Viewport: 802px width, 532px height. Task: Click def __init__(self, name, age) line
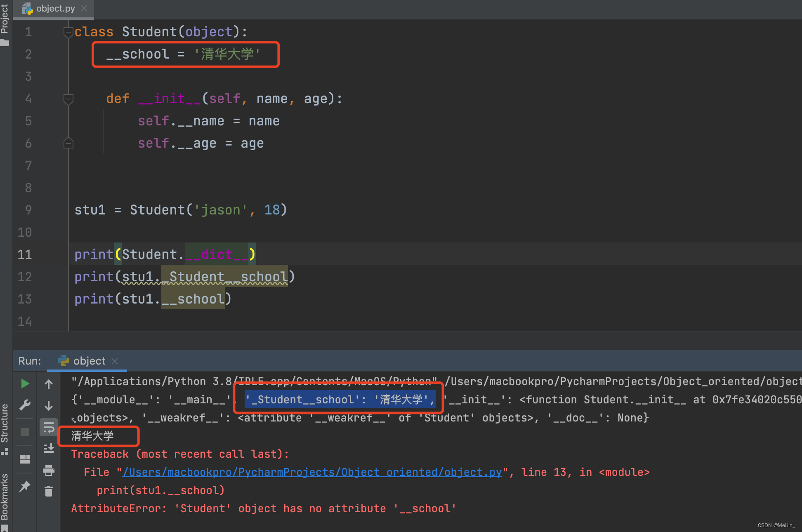[224, 99]
